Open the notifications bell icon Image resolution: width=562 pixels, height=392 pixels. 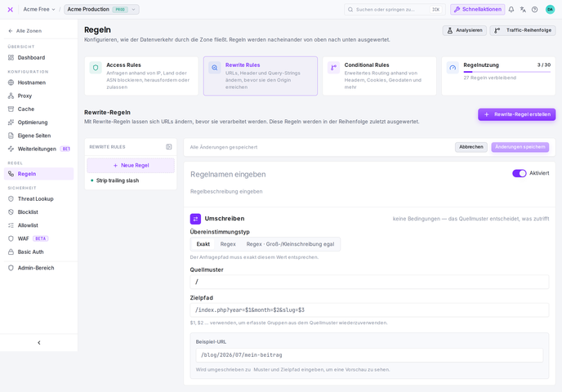point(511,10)
